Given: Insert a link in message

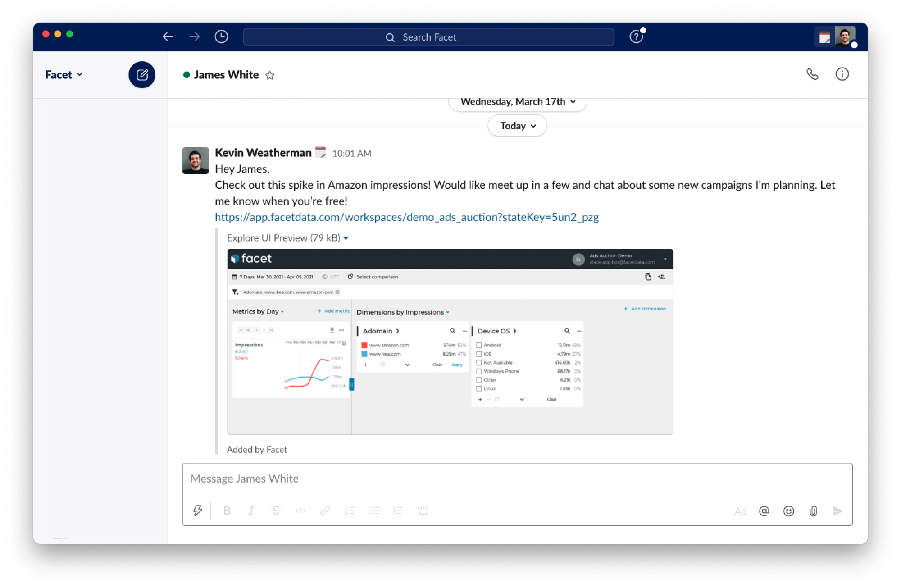Looking at the screenshot, I should tap(325, 511).
